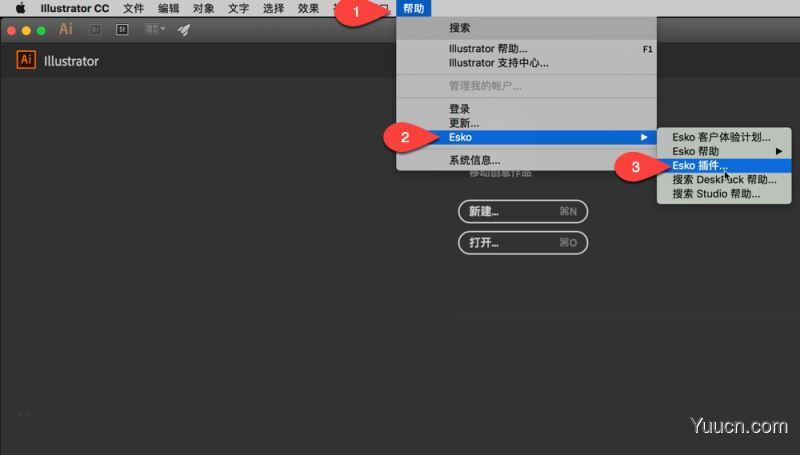Open the arrange documents dropdown

pyautogui.click(x=155, y=30)
